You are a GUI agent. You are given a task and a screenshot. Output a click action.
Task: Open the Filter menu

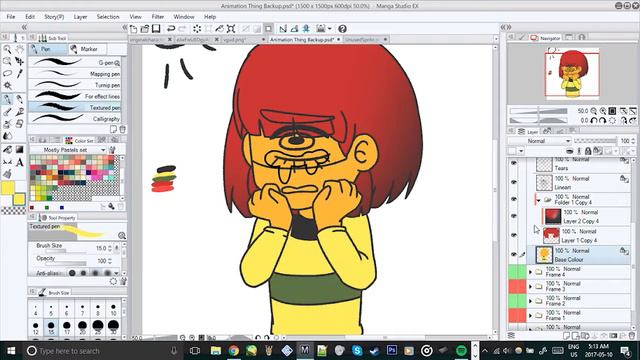point(158,17)
